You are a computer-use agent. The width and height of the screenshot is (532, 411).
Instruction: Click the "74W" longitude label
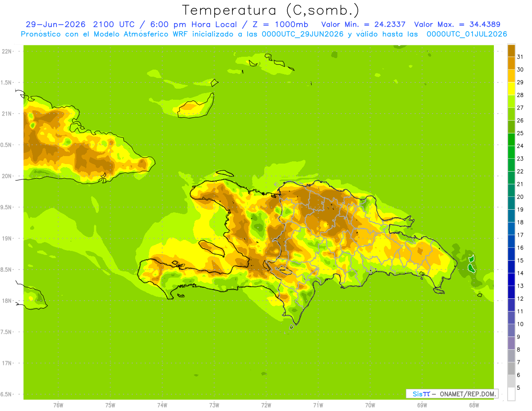[162, 405]
